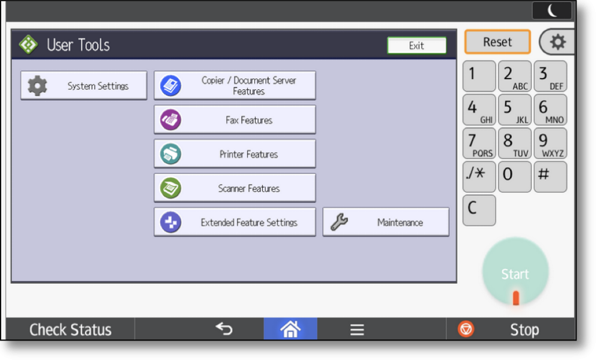The image size is (600, 364).
Task: Open Printer Features
Action: pos(235,154)
